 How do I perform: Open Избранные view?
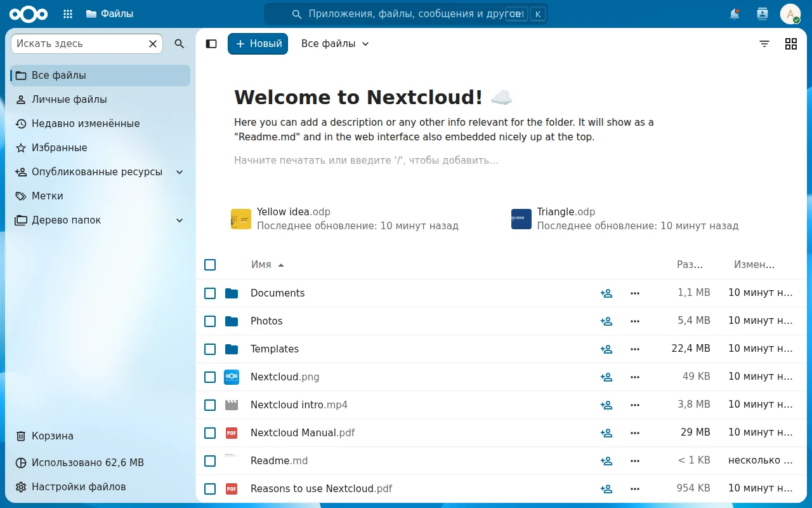pyautogui.click(x=100, y=148)
